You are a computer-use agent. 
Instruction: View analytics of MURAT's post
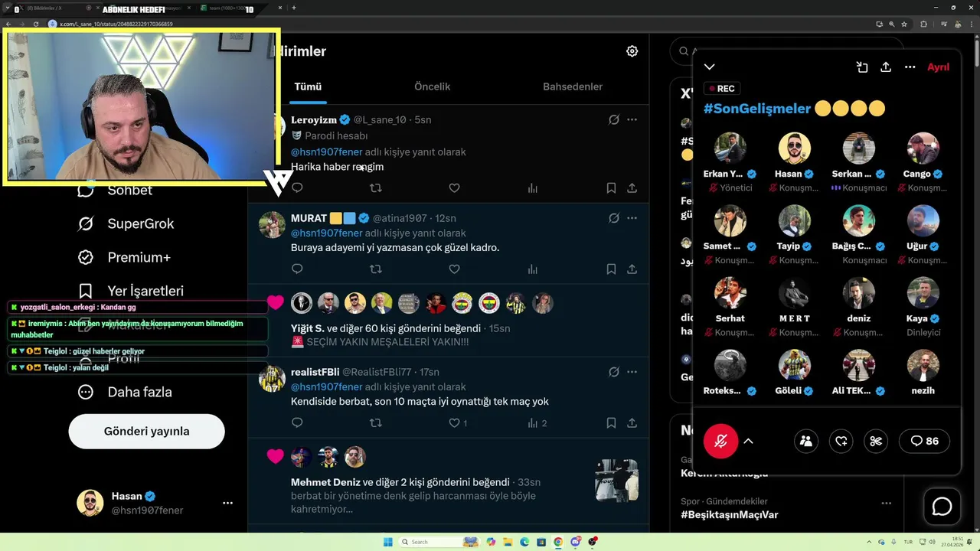533,269
